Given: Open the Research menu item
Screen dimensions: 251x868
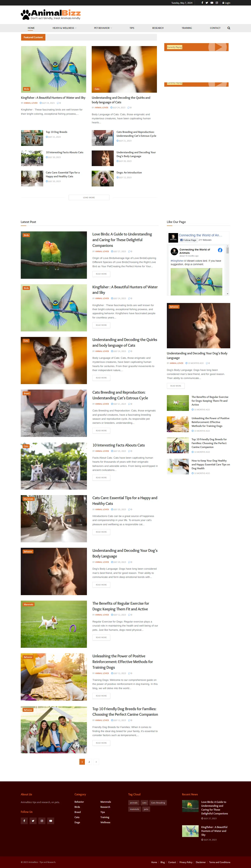Looking at the screenshot, I should click(158, 28).
